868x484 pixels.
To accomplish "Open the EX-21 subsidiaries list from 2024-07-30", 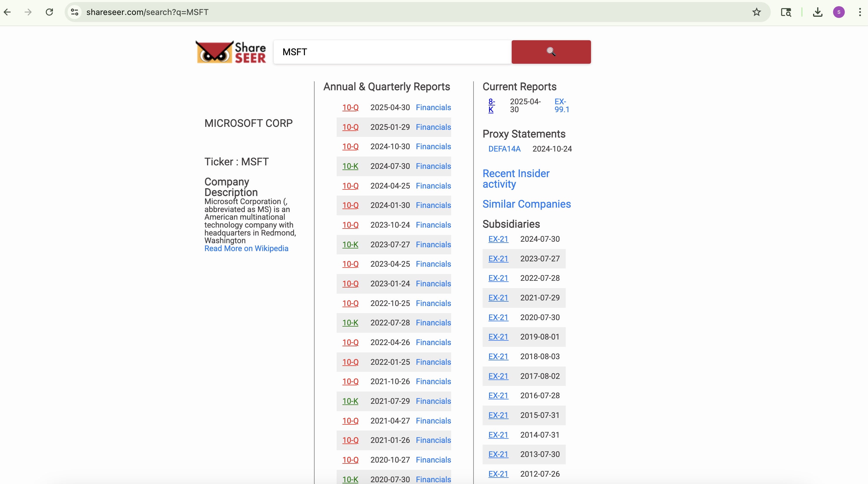I will 498,239.
